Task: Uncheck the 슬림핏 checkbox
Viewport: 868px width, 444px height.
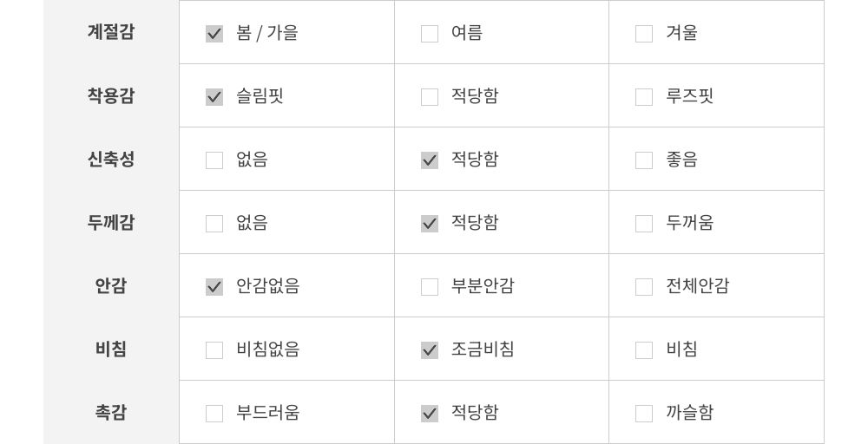Action: pos(214,97)
